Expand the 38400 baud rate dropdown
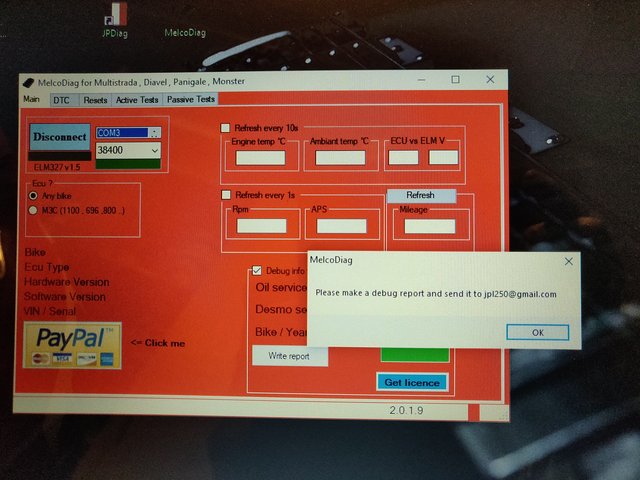The height and width of the screenshot is (480, 640). point(155,151)
